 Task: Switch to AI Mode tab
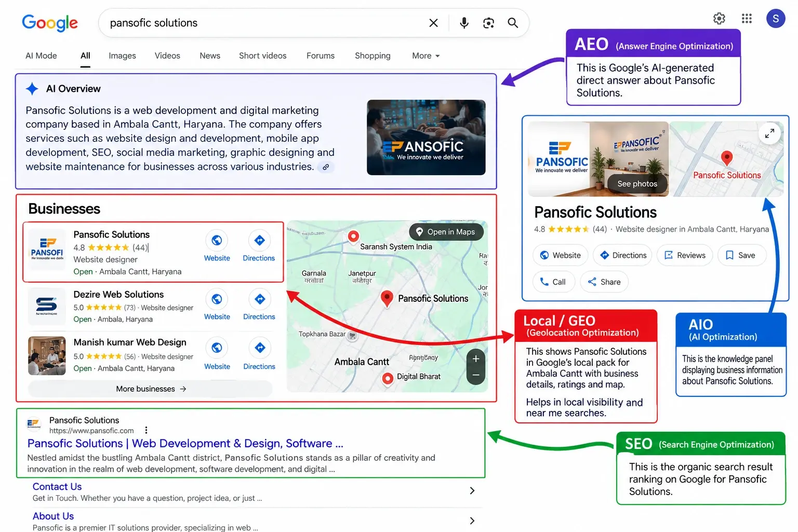click(x=41, y=56)
